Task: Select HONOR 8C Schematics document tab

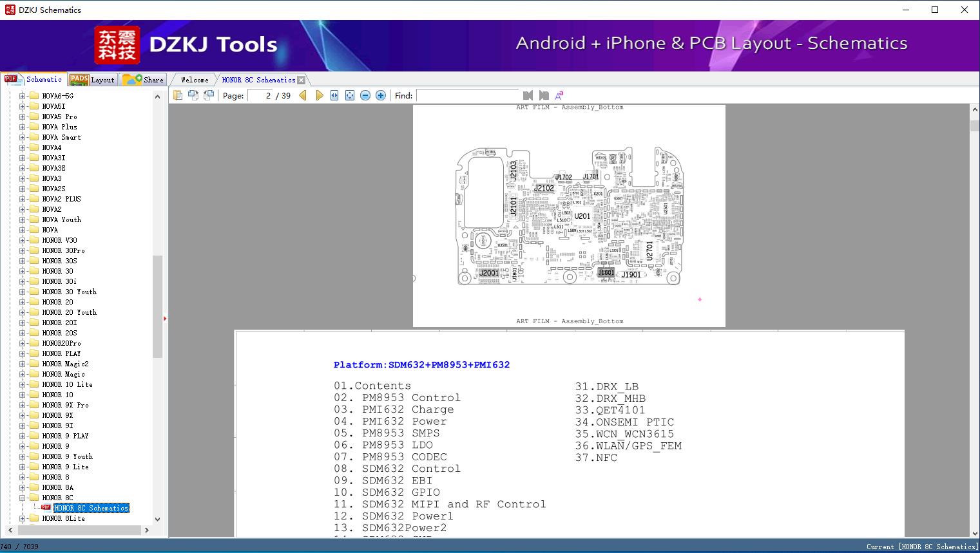Action: [x=258, y=80]
